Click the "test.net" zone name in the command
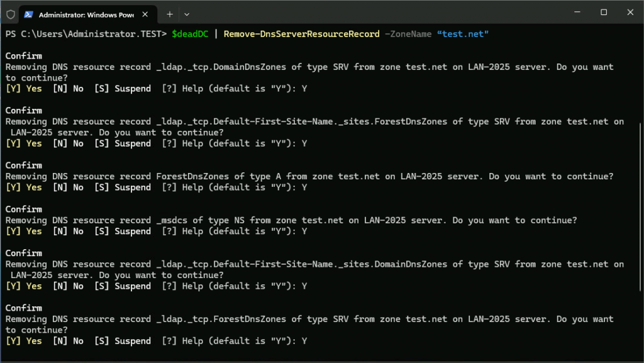This screenshot has height=363, width=644. point(462,34)
